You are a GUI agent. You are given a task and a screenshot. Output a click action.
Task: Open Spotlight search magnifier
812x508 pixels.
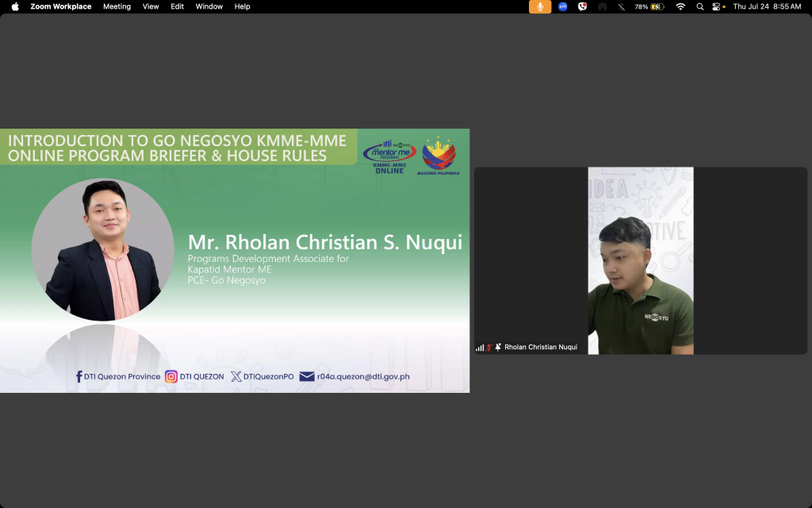coord(700,6)
